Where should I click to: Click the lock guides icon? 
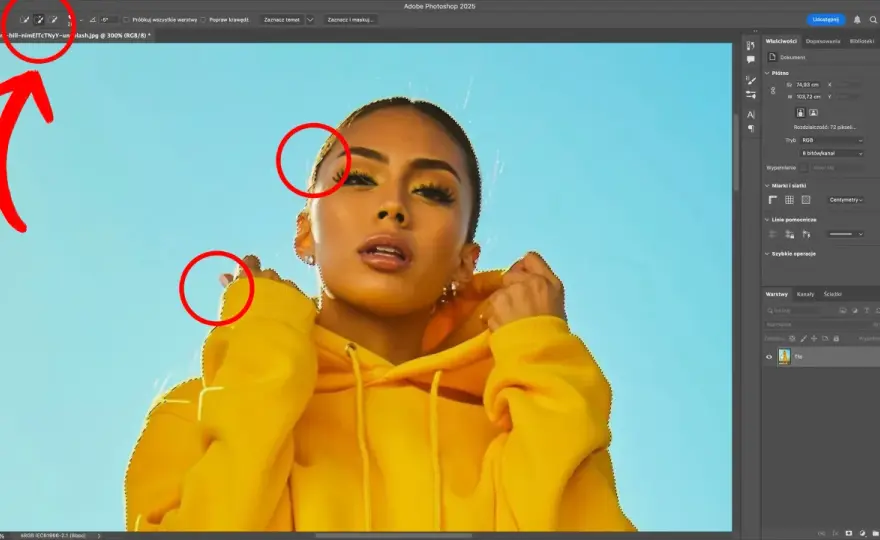(x=790, y=234)
